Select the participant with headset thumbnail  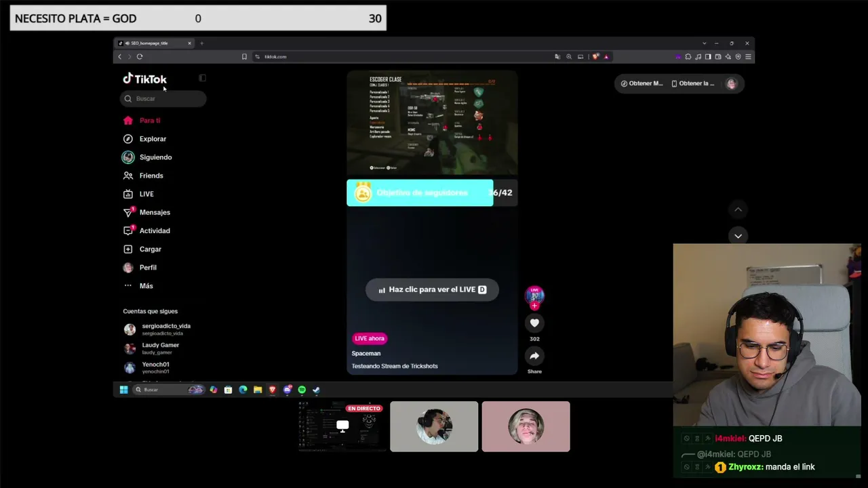[x=434, y=426]
